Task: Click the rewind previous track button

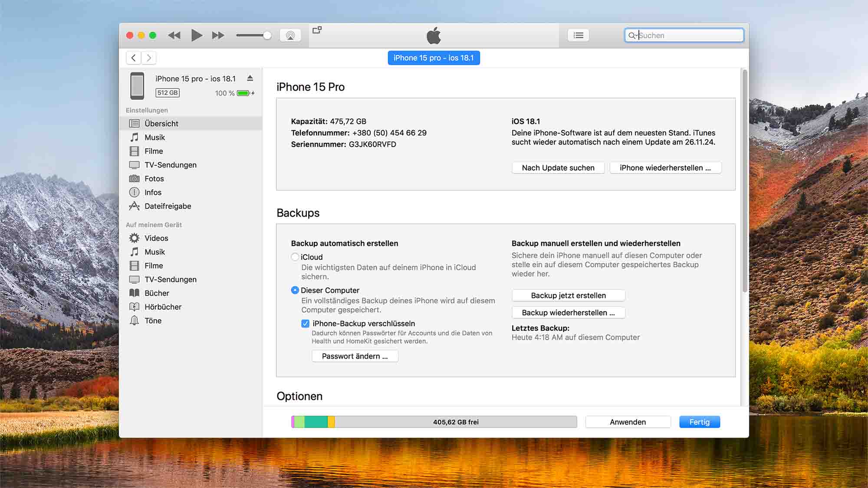Action: pyautogui.click(x=174, y=36)
